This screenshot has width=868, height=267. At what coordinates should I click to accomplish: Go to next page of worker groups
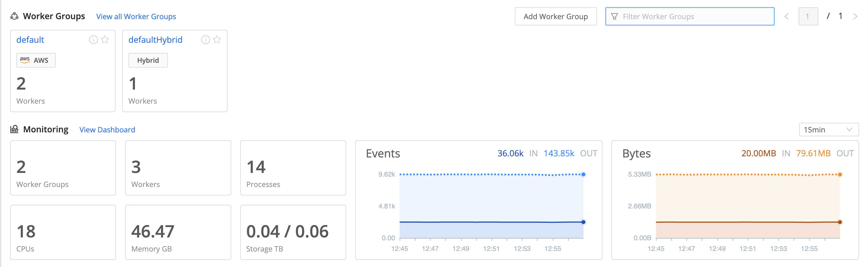855,17
